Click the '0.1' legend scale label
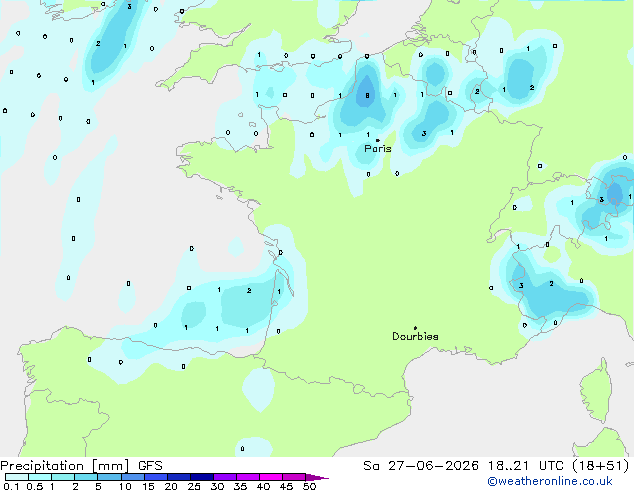Screen dimensions: 634x490 [11, 486]
